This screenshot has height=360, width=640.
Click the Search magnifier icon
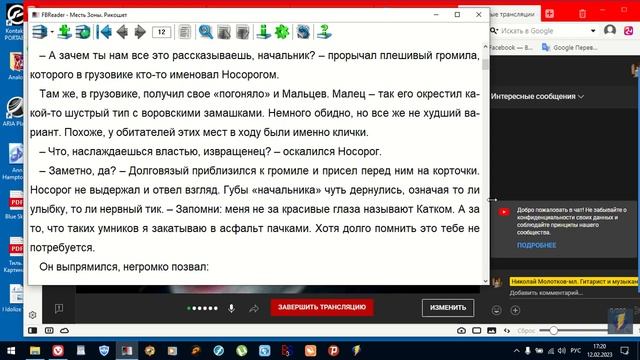click(206, 32)
